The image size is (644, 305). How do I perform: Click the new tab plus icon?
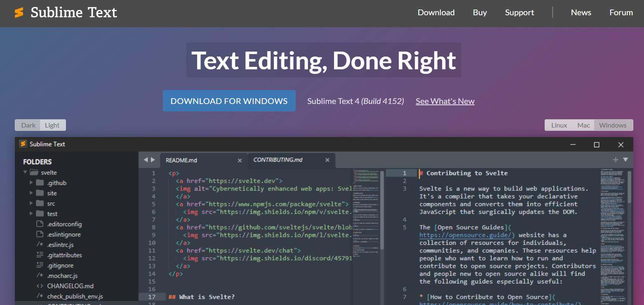click(616, 160)
